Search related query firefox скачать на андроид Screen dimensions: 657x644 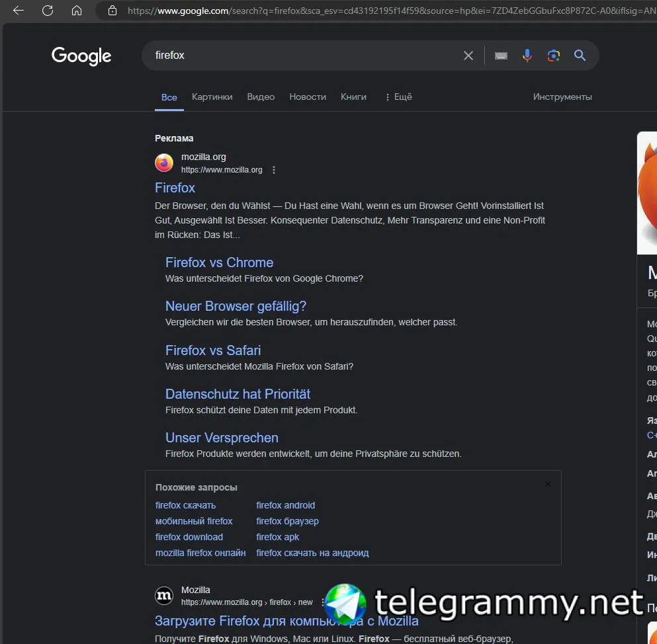point(312,553)
